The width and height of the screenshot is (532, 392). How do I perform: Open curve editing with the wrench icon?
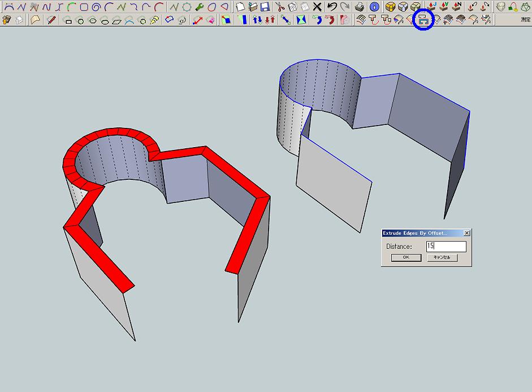tap(199, 6)
